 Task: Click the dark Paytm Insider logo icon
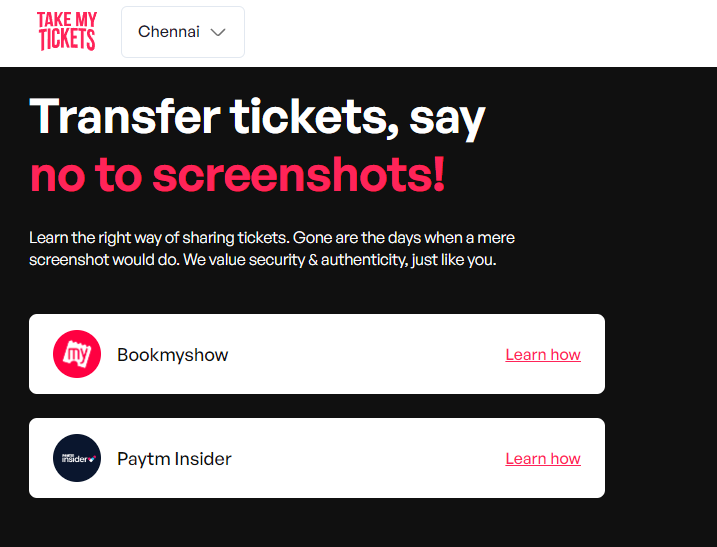pos(77,458)
